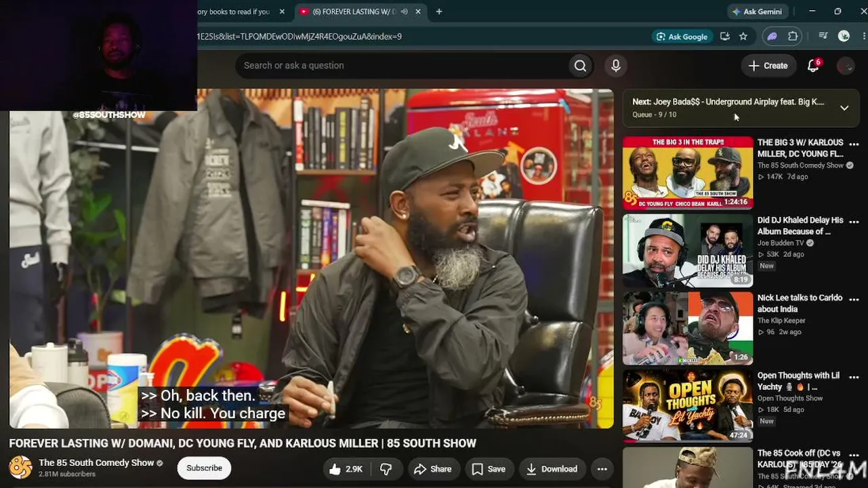Open the YouTube account avatar menu
Image resolution: width=868 pixels, height=488 pixels.
(x=846, y=66)
